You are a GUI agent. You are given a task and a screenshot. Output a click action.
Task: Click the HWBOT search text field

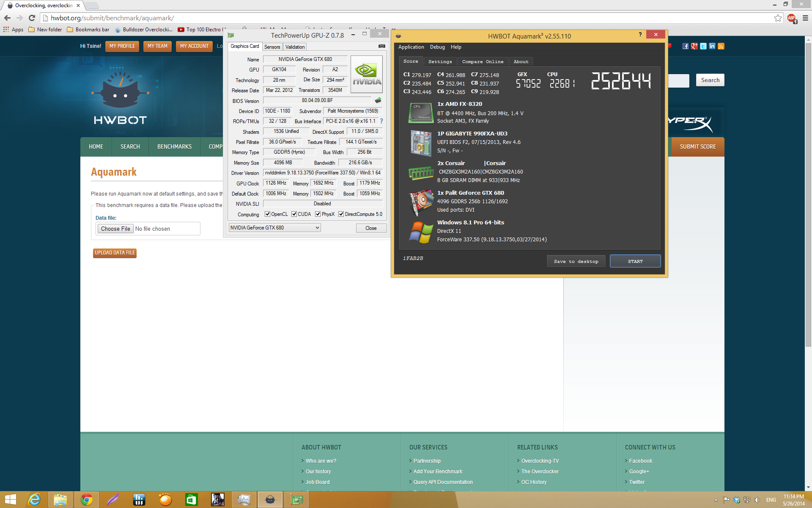coord(678,80)
